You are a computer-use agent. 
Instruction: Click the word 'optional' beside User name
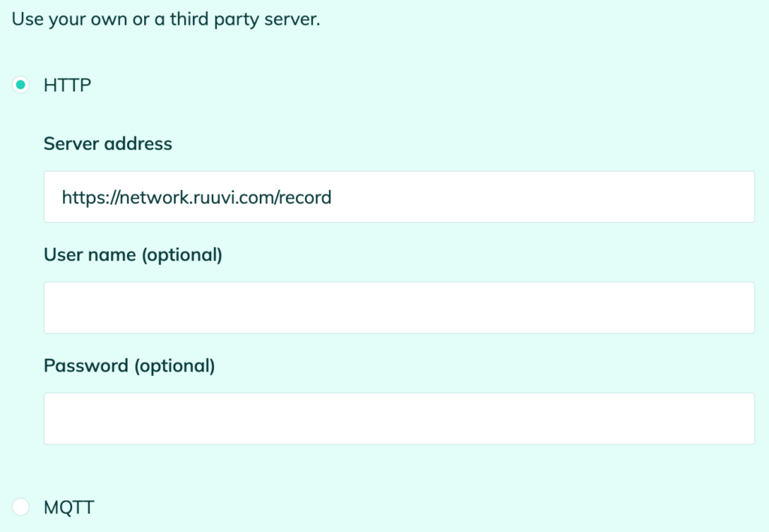[x=182, y=254]
